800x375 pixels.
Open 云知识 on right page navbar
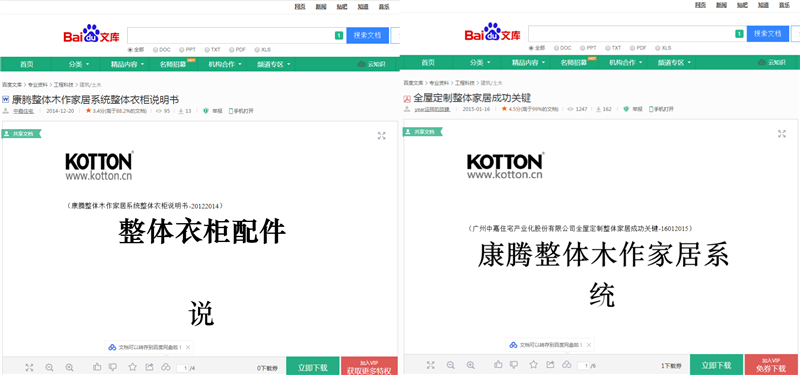(772, 62)
